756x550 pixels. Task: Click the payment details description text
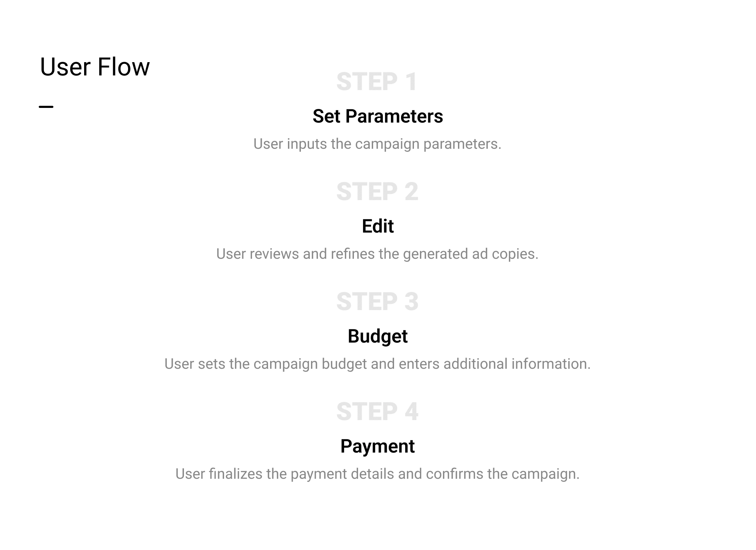click(377, 474)
